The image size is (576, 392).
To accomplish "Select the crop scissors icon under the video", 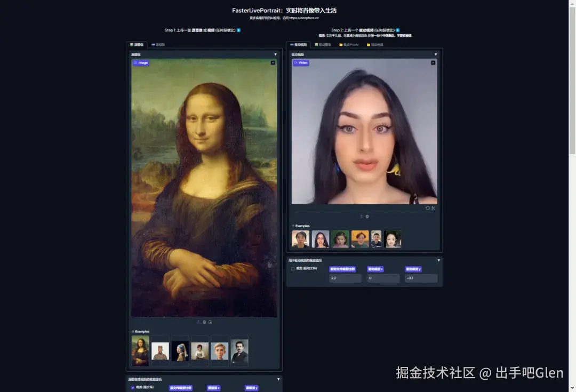I will coord(433,208).
